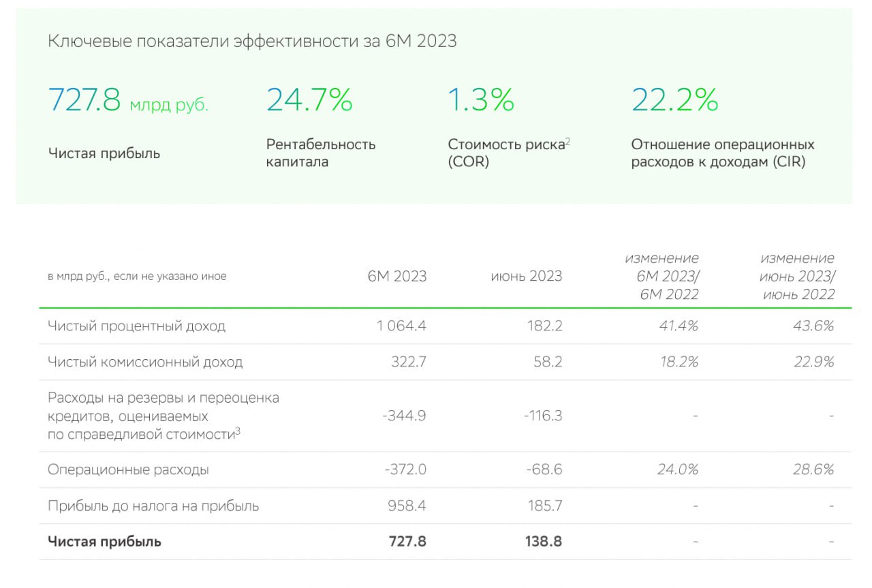
Task: Select the bold 138.8 table value
Action: pyautogui.click(x=544, y=542)
